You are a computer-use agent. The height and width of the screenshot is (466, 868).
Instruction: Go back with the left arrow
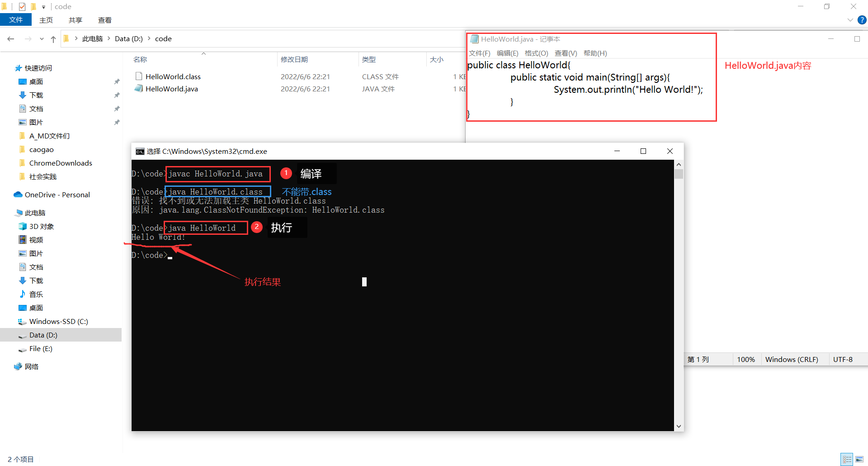[x=11, y=39]
